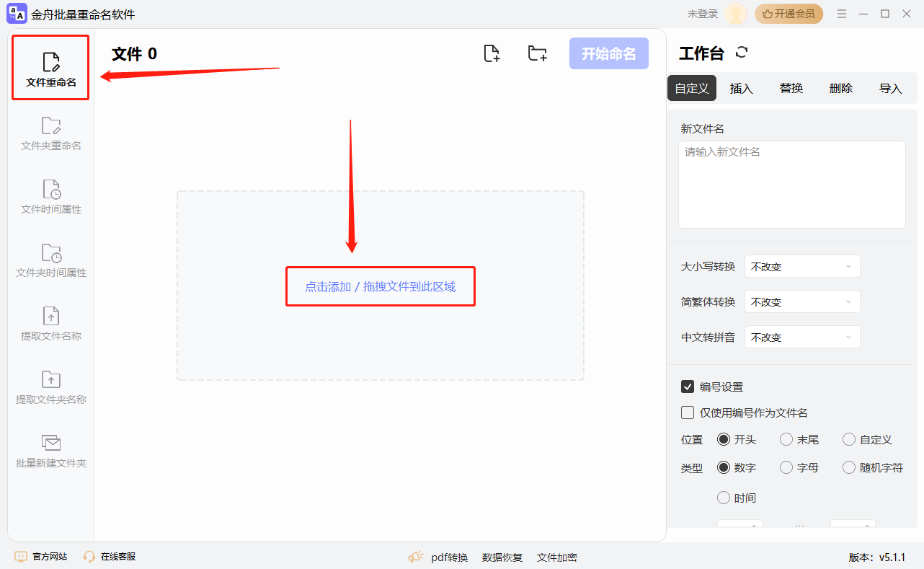
Task: Click the 新文件名 input box
Action: point(792,185)
